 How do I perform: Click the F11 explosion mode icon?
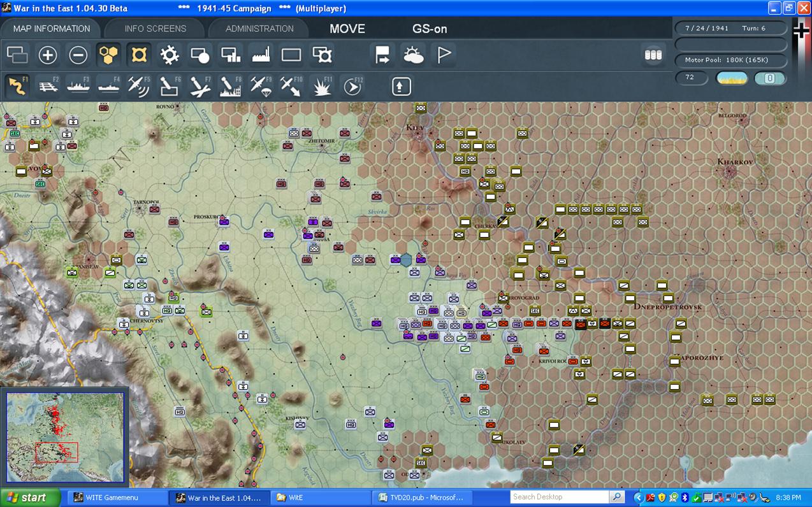pyautogui.click(x=322, y=86)
